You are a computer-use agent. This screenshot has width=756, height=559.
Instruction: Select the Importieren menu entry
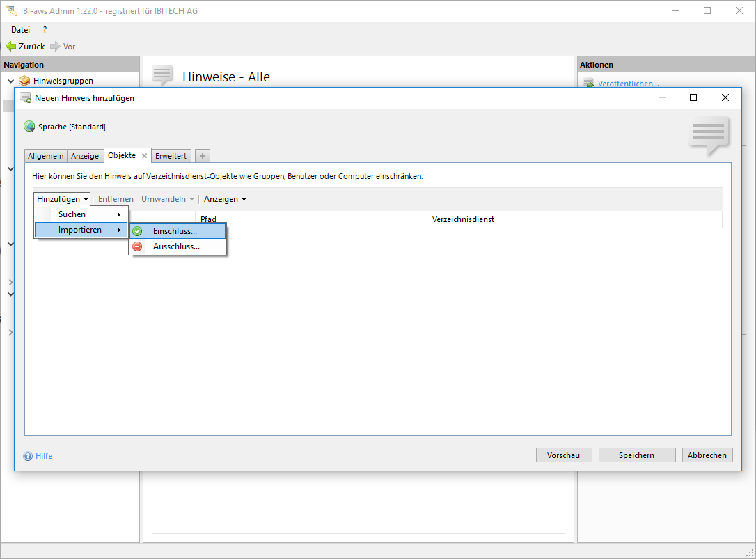81,230
